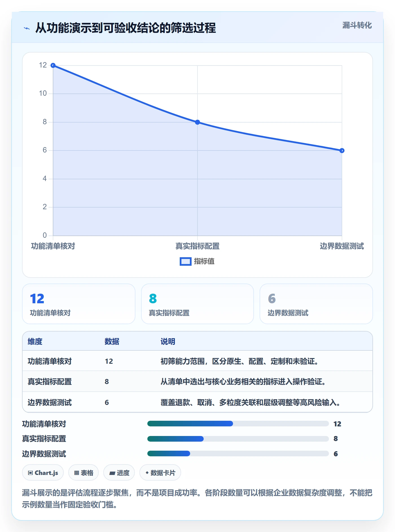Click progress value 8 at bar end
The width and height of the screenshot is (395, 532).
[336, 439]
